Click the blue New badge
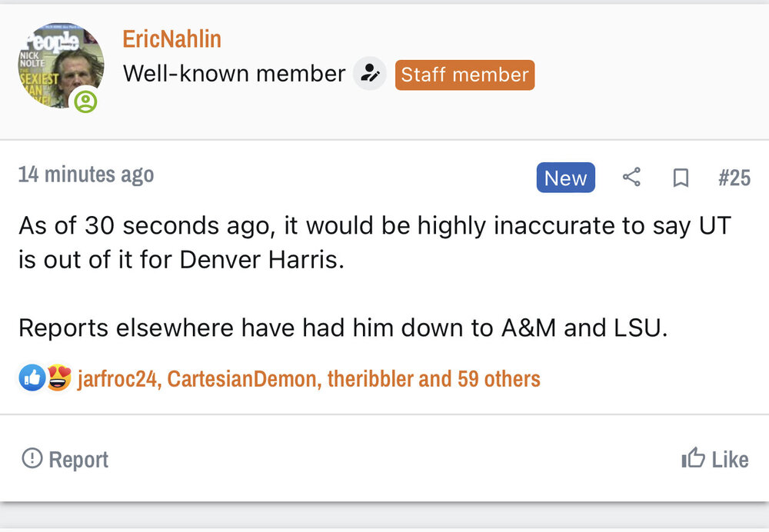 tap(565, 178)
